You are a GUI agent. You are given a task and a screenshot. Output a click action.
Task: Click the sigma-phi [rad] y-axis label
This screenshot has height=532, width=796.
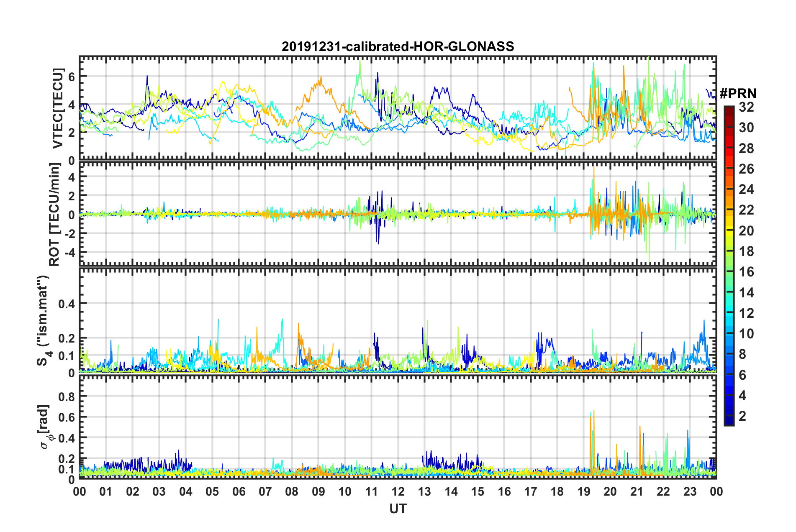point(45,427)
